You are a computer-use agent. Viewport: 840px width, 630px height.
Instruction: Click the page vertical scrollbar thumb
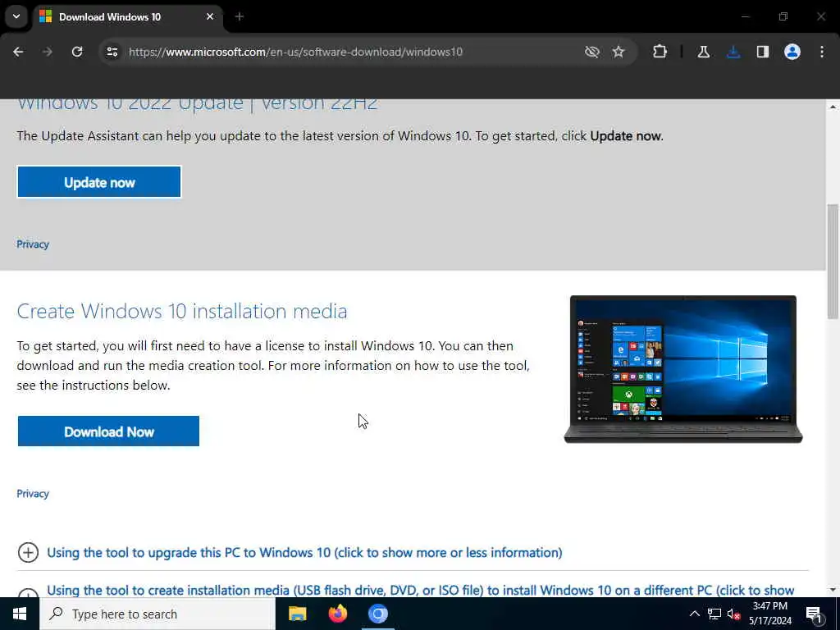click(x=833, y=262)
